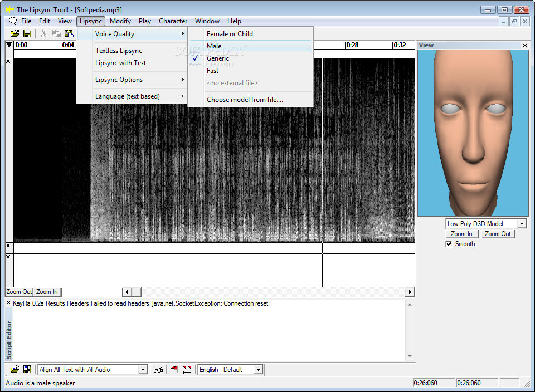Save the project using the top toolbar disk icon
The height and width of the screenshot is (392, 535).
[27, 33]
